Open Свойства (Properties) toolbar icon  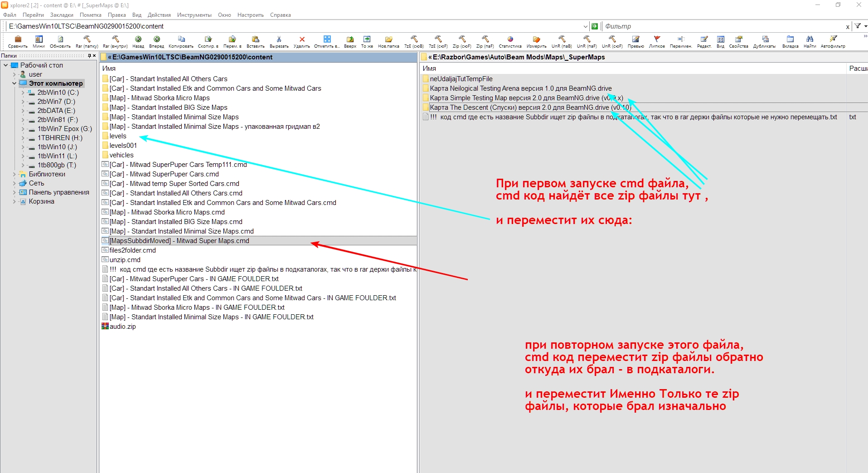(x=738, y=39)
